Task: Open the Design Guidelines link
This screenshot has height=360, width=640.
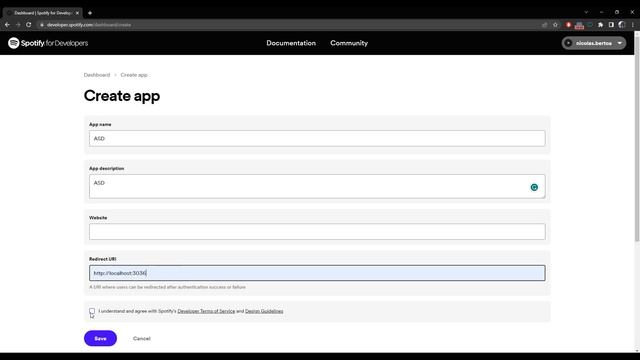Action: pos(264,311)
